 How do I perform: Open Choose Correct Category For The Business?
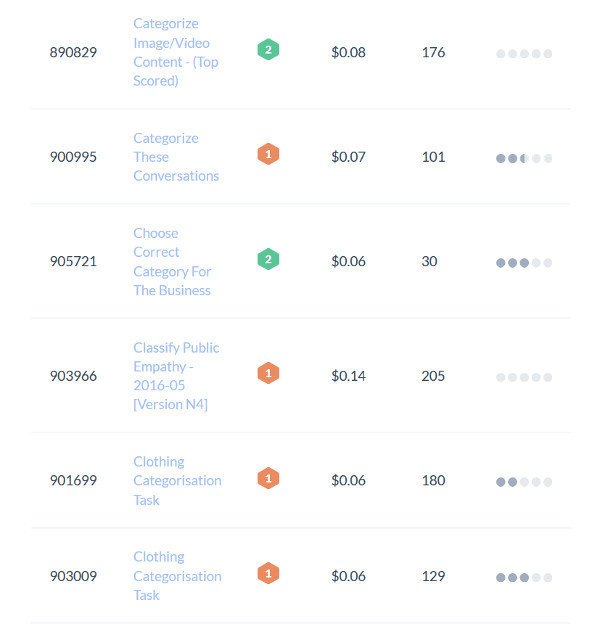coord(172,262)
